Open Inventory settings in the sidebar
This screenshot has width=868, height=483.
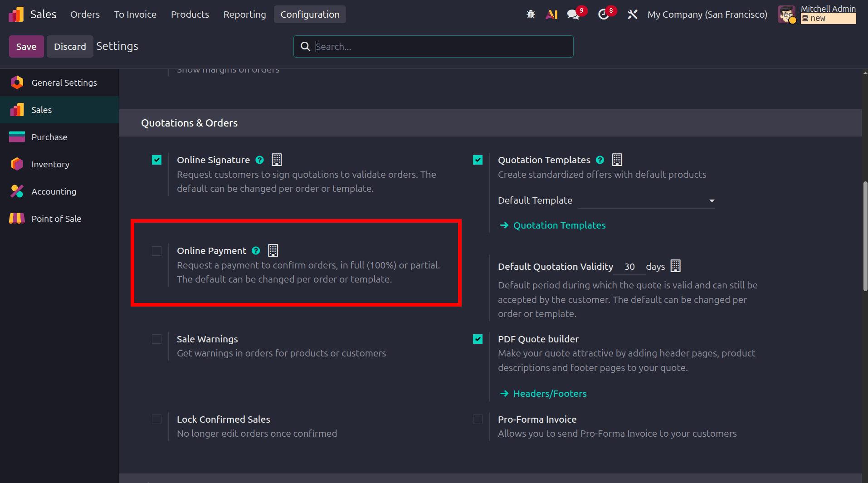(50, 164)
